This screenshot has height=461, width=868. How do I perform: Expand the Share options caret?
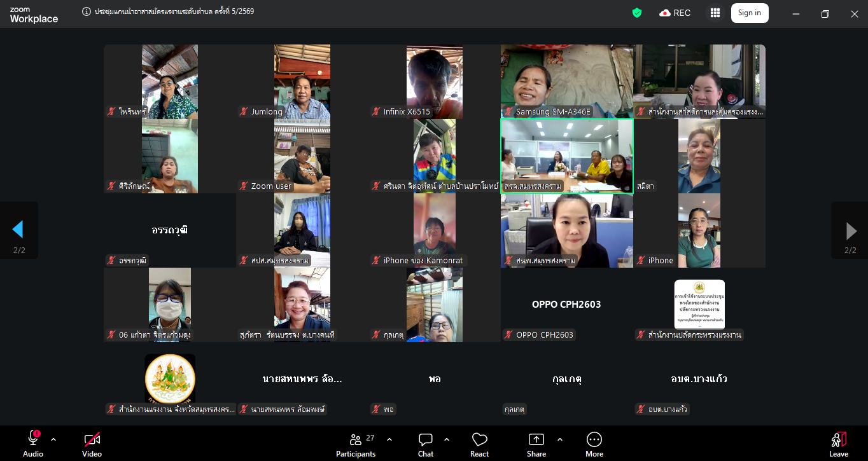pos(560,439)
